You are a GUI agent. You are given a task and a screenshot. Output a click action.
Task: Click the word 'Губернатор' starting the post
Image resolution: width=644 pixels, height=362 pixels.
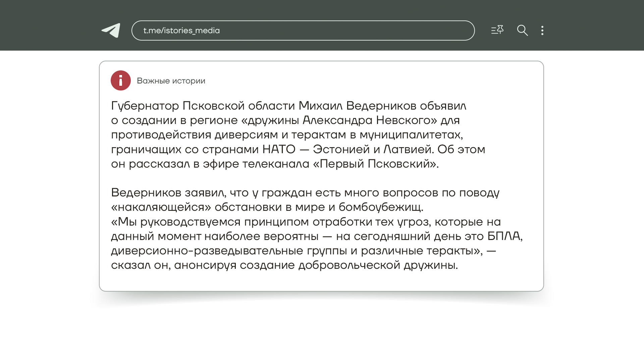click(145, 106)
